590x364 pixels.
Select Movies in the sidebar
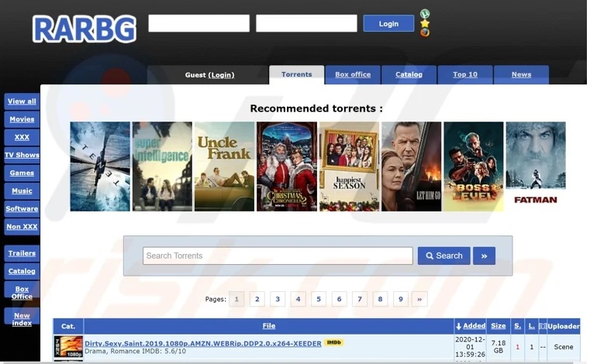point(22,119)
